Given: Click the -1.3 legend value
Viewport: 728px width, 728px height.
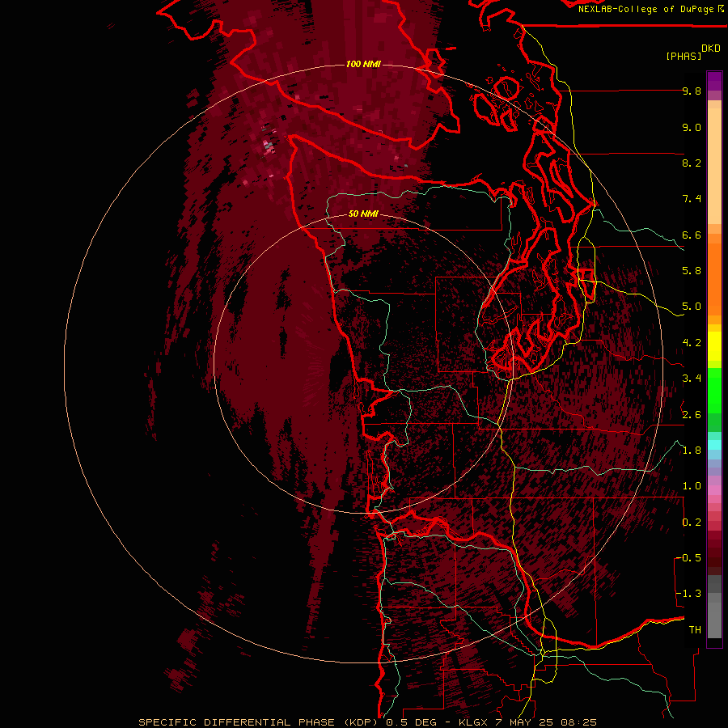Looking at the screenshot, I should pyautogui.click(x=688, y=594).
